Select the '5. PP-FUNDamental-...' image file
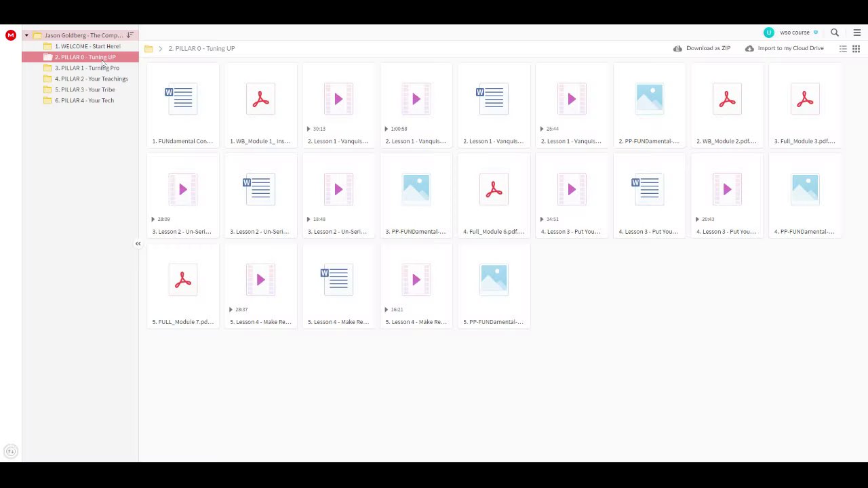 pyautogui.click(x=494, y=287)
